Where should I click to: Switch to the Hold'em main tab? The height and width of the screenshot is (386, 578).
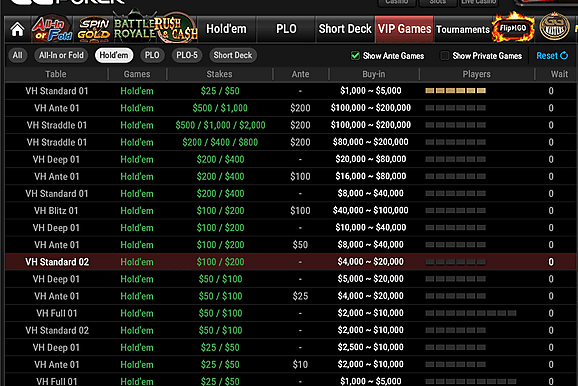[x=226, y=29]
